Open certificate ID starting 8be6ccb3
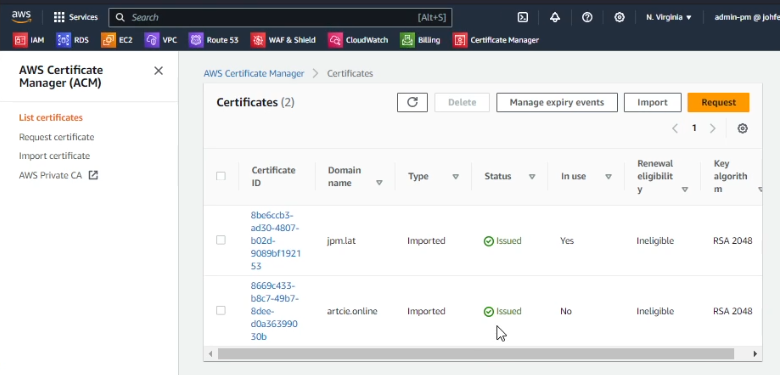The height and width of the screenshot is (375, 780). 276,241
